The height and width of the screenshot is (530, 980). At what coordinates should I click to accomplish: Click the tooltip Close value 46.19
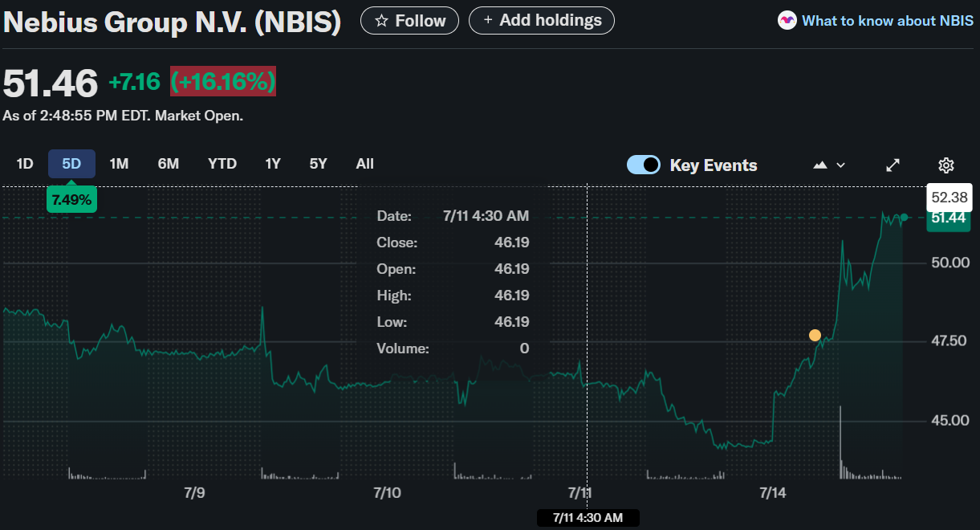point(511,243)
